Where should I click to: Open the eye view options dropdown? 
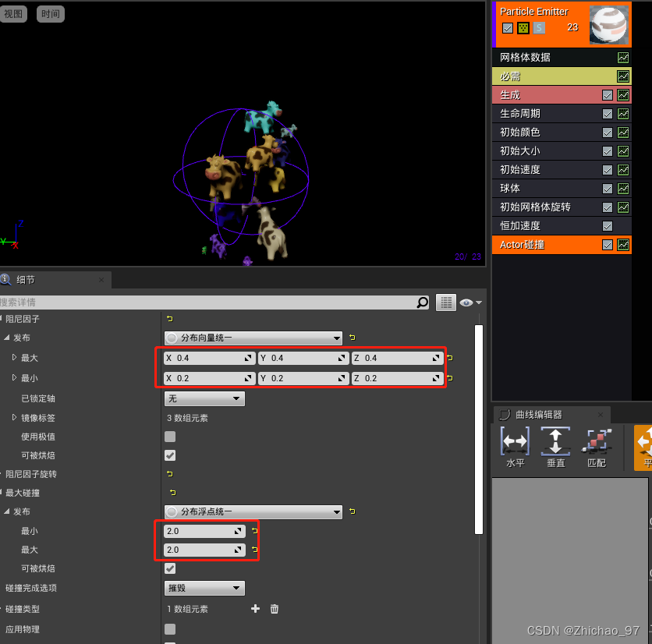click(x=471, y=303)
